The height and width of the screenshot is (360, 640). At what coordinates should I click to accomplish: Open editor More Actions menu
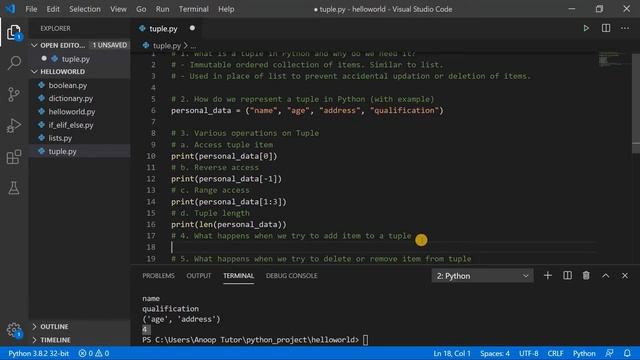(x=625, y=28)
